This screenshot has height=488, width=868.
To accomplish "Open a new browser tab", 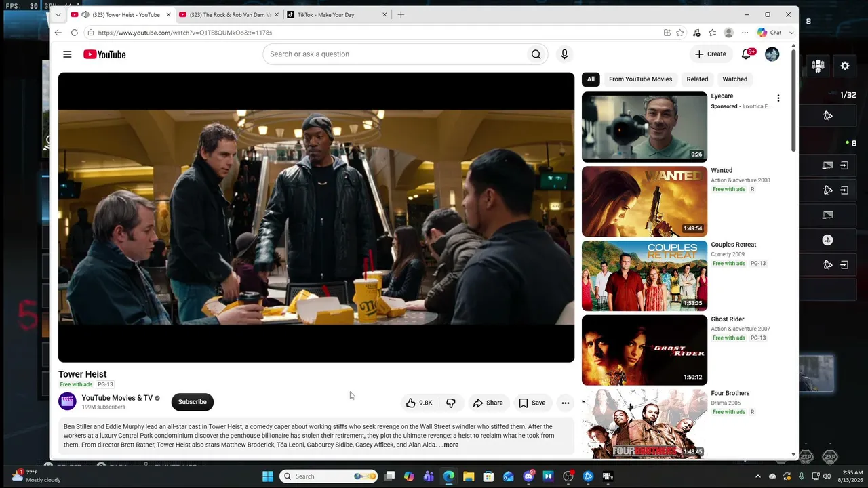I will [401, 14].
